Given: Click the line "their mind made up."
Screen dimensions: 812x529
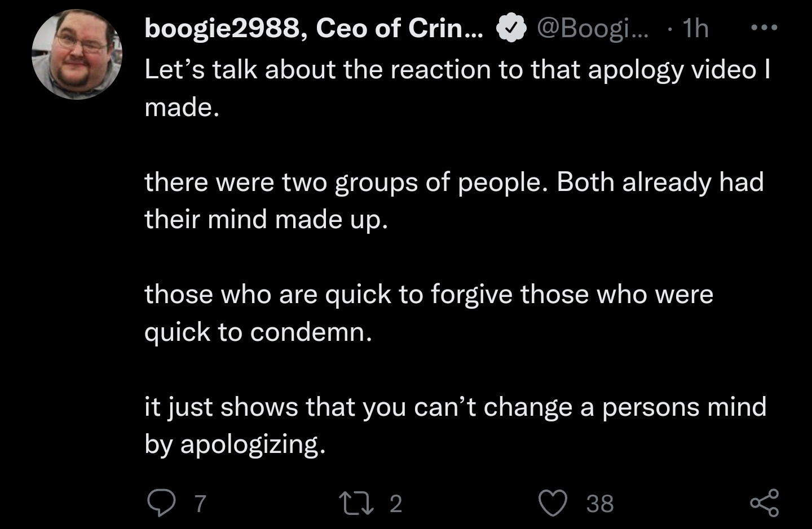Looking at the screenshot, I should (266, 219).
